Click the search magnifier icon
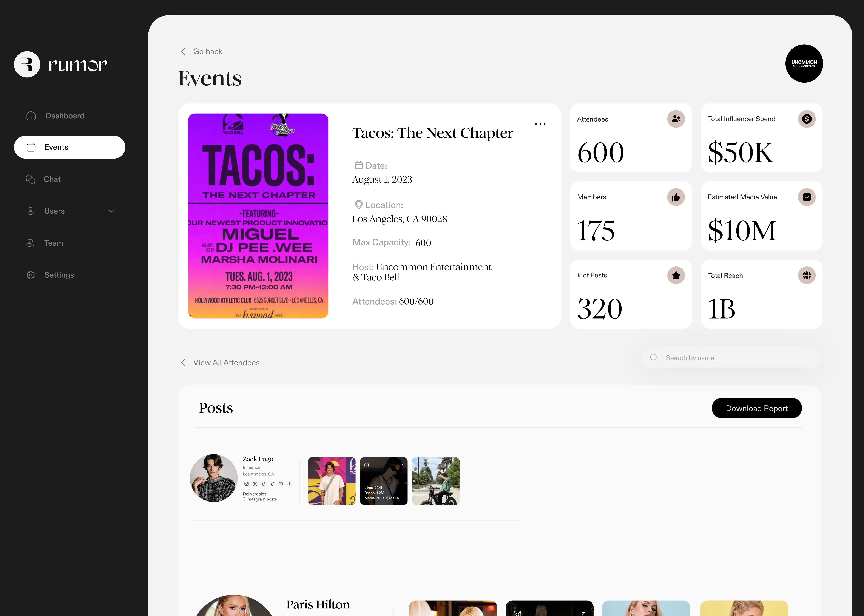The width and height of the screenshot is (864, 616). coord(653,357)
